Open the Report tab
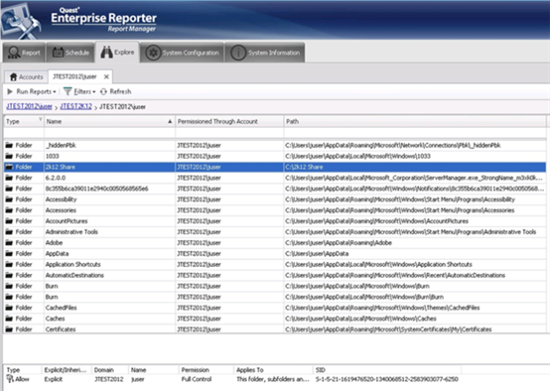Viewport: 550px width, 391px height. tap(24, 53)
